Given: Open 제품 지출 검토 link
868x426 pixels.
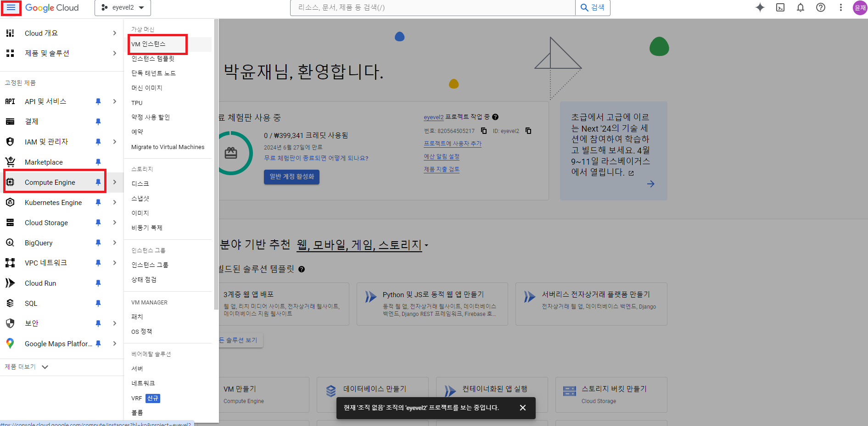Looking at the screenshot, I should click(442, 169).
